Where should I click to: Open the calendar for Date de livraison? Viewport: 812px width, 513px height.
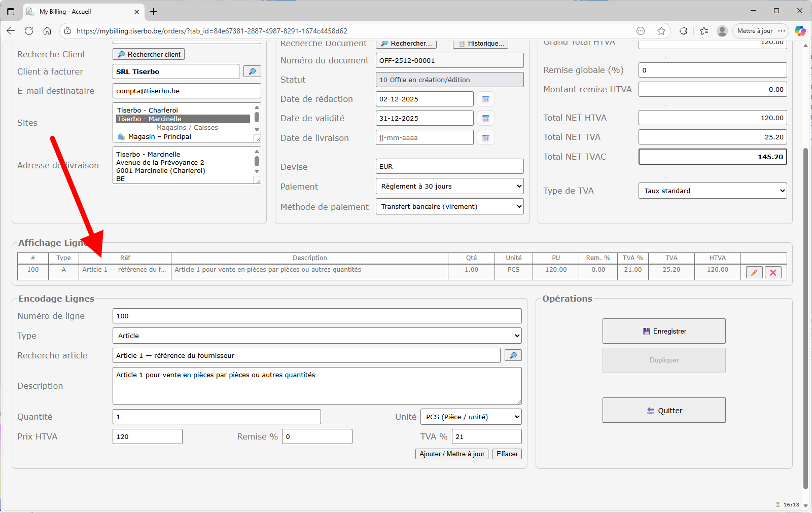pyautogui.click(x=485, y=138)
